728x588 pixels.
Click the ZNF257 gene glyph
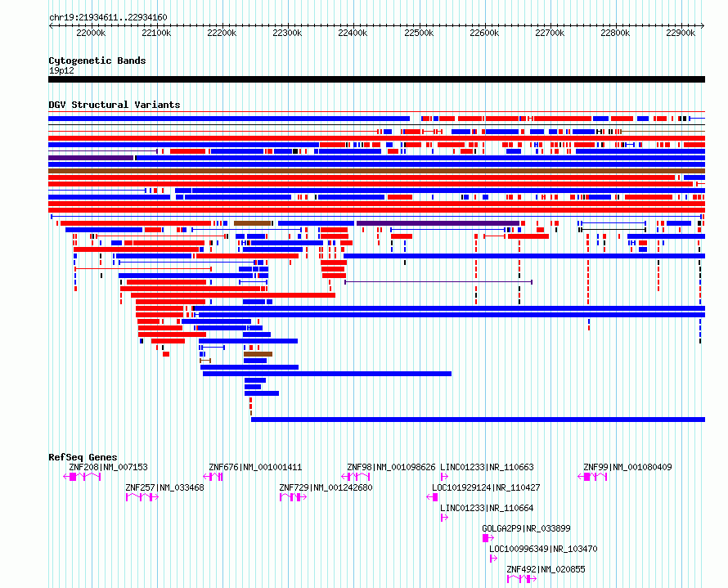(x=142, y=497)
